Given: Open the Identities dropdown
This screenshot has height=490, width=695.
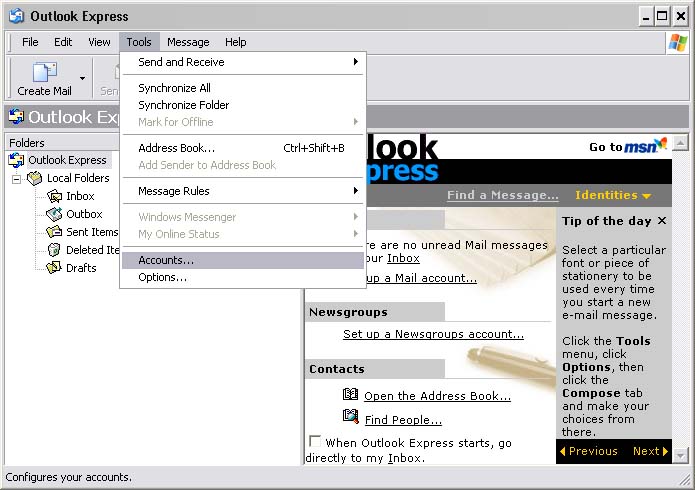Looking at the screenshot, I should (613, 195).
